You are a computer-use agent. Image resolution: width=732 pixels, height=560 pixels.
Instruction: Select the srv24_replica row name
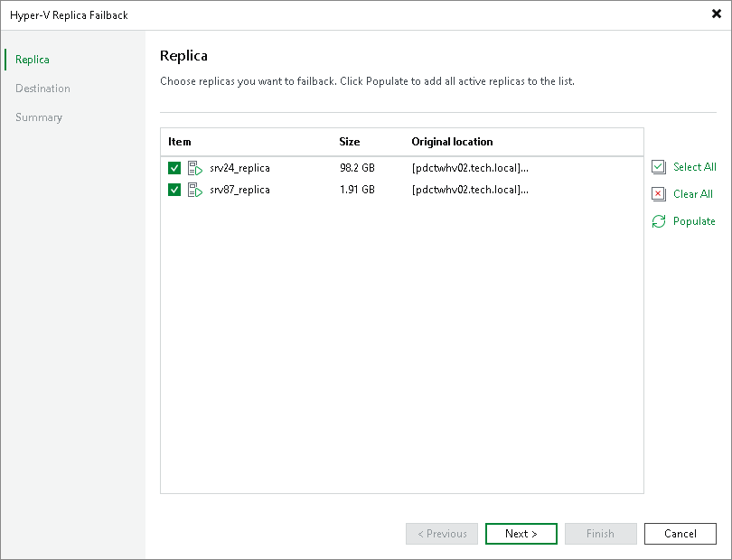[x=239, y=168]
